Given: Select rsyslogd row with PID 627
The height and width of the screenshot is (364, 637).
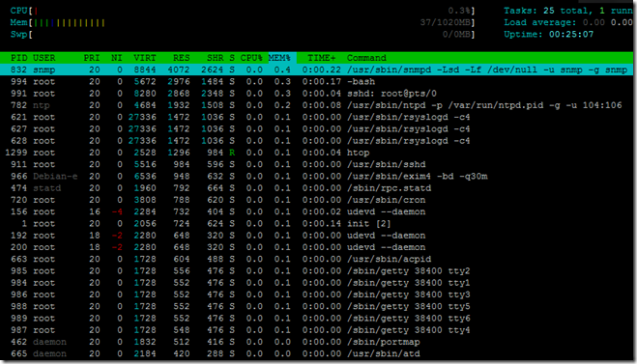Looking at the screenshot, I should (x=316, y=129).
